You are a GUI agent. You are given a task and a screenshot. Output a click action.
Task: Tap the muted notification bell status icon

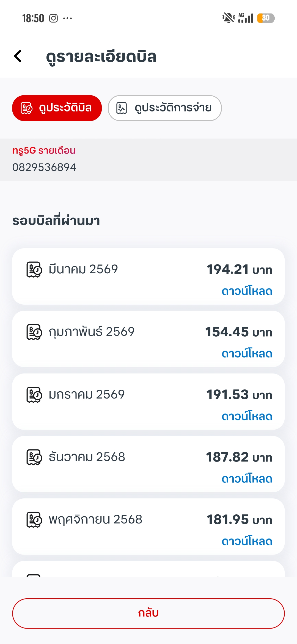pos(228,18)
